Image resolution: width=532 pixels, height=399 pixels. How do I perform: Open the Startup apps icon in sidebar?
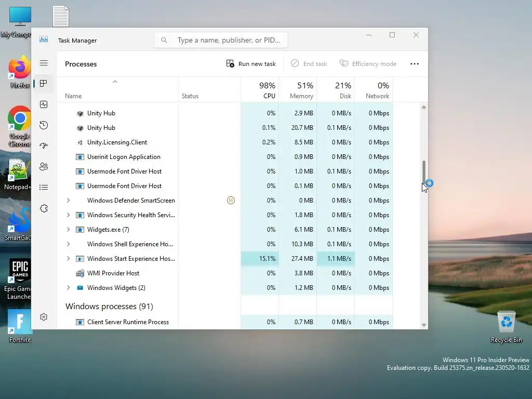pos(44,146)
